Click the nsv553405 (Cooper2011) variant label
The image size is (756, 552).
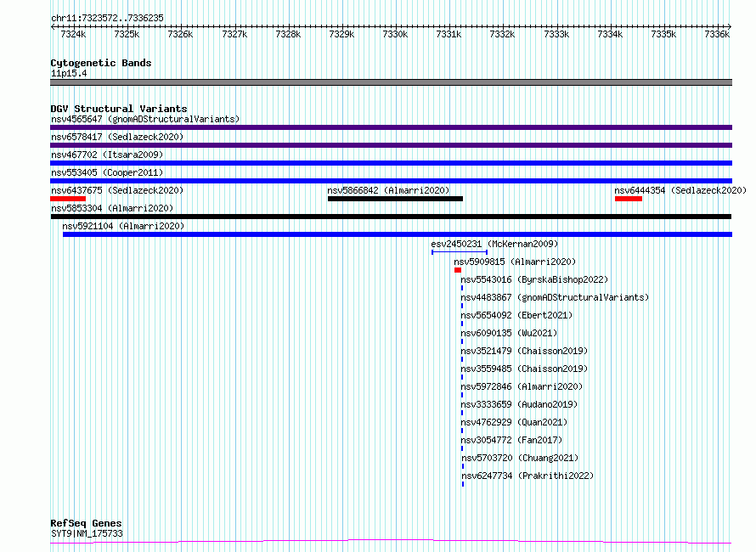107,172
